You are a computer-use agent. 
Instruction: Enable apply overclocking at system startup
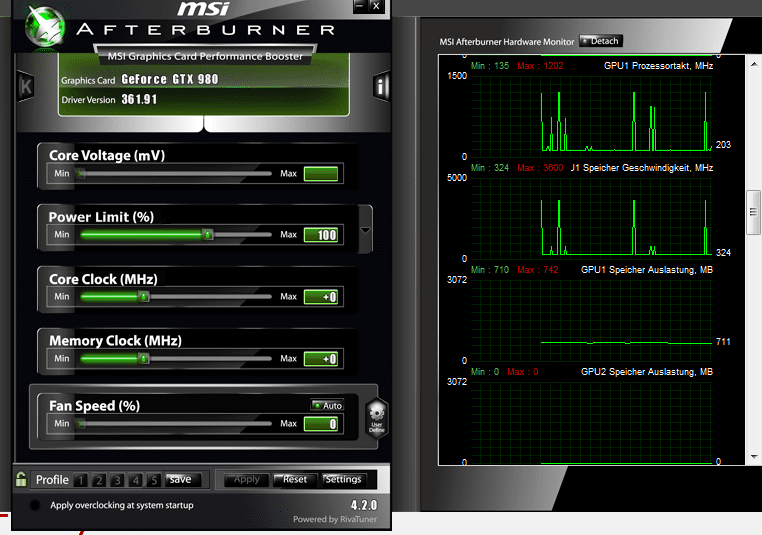click(35, 505)
